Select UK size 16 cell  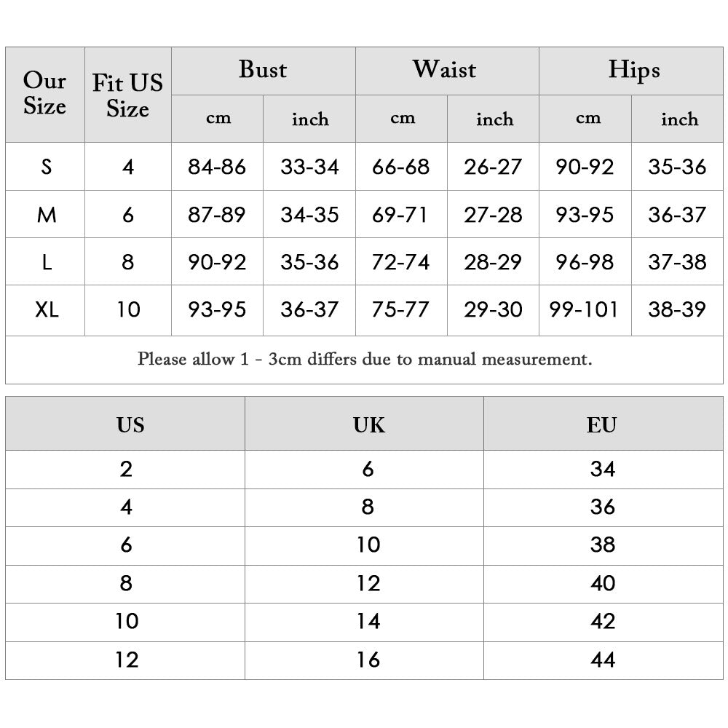pyautogui.click(x=368, y=660)
